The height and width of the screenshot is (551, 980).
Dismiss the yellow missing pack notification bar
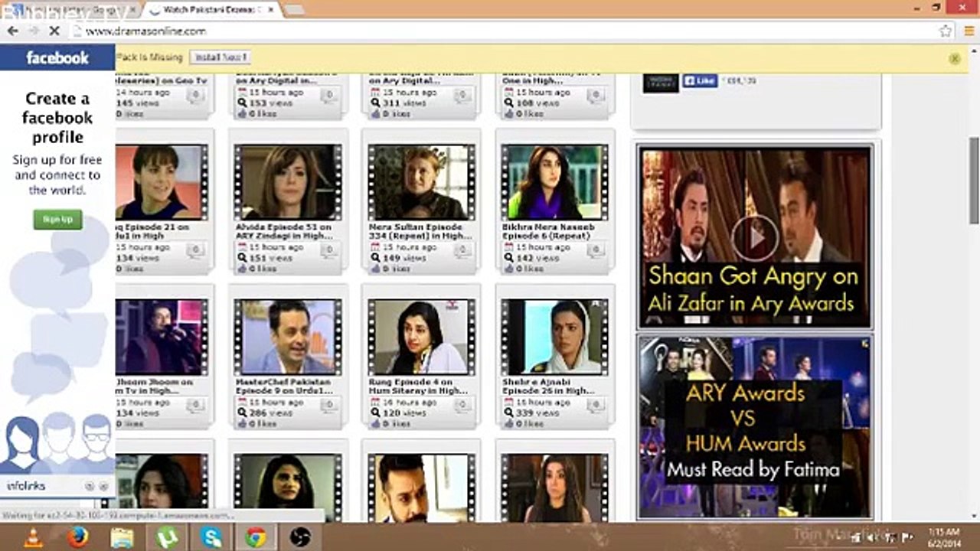click(x=955, y=58)
